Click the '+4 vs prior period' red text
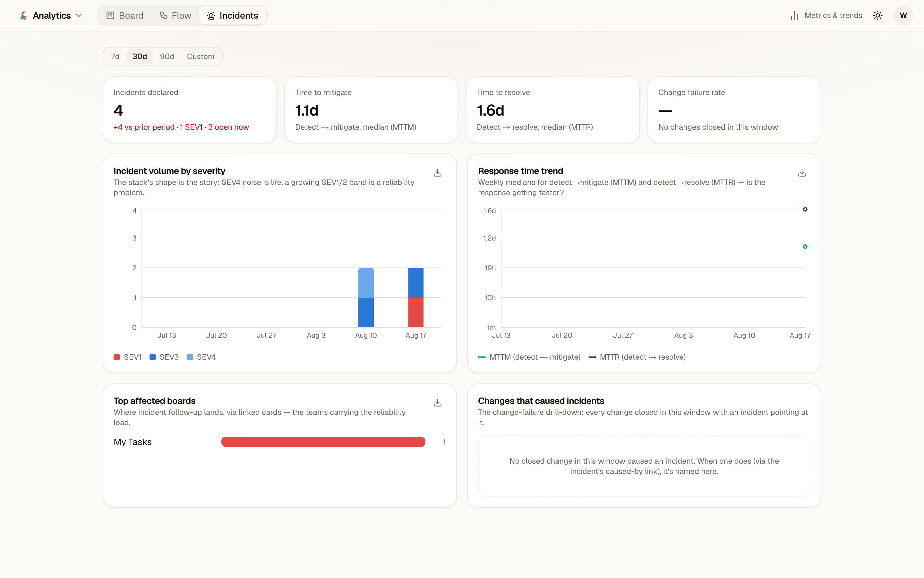This screenshot has width=924, height=578. (x=144, y=127)
